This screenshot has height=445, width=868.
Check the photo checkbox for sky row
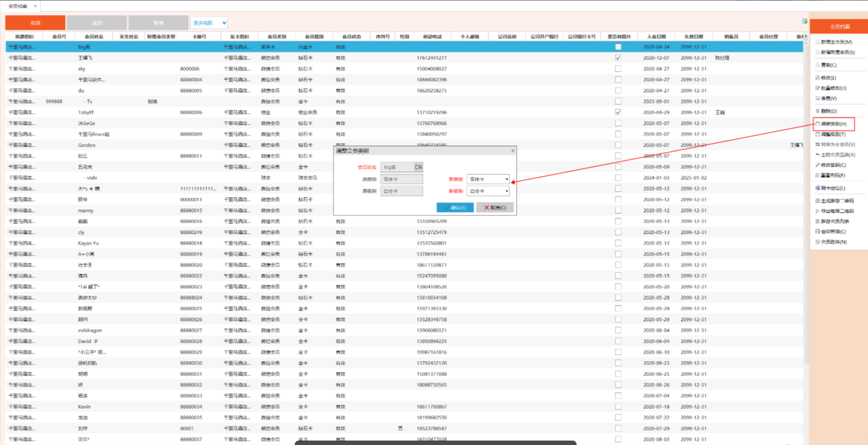[618, 69]
